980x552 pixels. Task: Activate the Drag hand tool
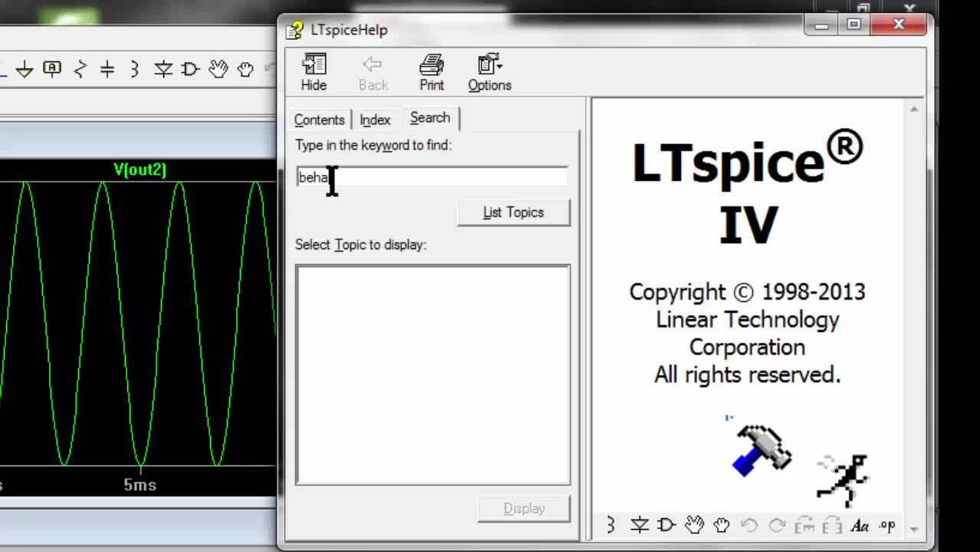pos(245,69)
